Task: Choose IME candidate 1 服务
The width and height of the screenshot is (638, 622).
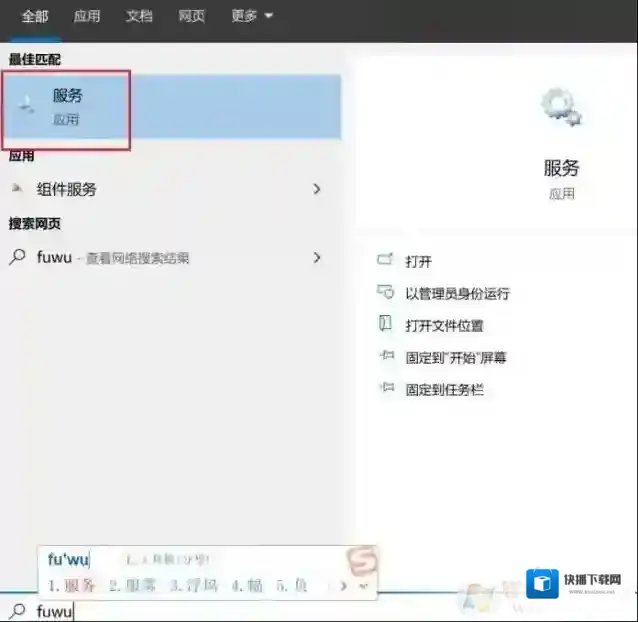Action: click(73, 585)
